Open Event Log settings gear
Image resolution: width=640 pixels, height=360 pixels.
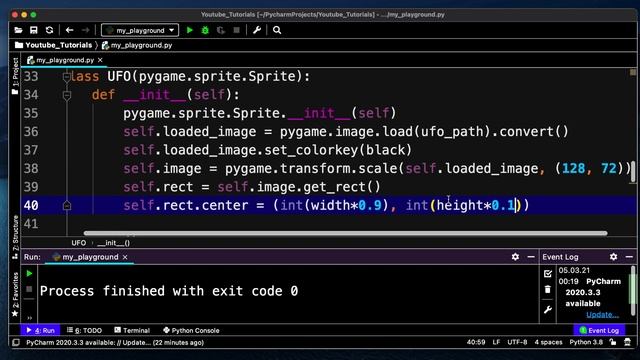point(613,257)
